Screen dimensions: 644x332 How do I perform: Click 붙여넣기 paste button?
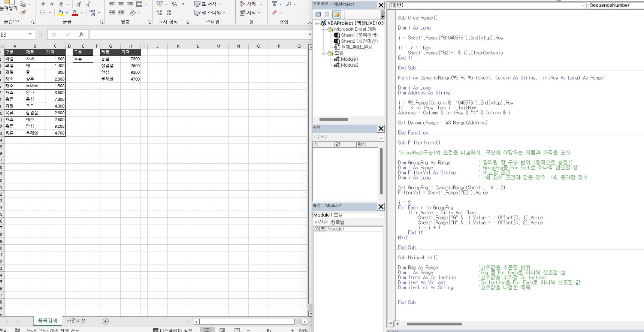click(x=8, y=8)
